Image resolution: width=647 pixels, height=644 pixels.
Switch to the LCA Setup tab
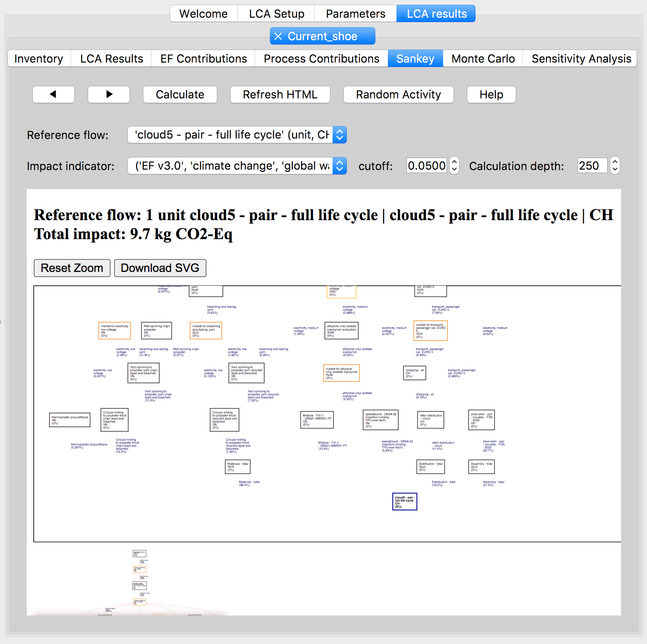[x=276, y=13]
